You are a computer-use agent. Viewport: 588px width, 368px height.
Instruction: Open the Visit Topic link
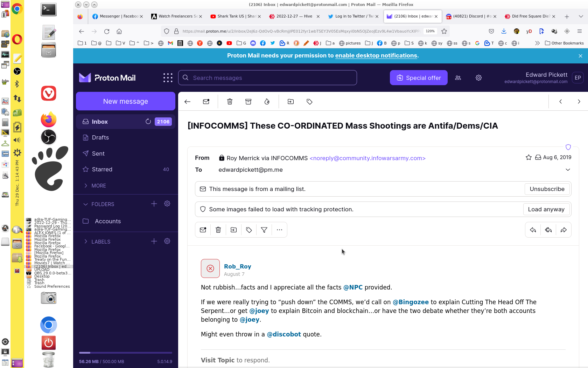[218, 360]
